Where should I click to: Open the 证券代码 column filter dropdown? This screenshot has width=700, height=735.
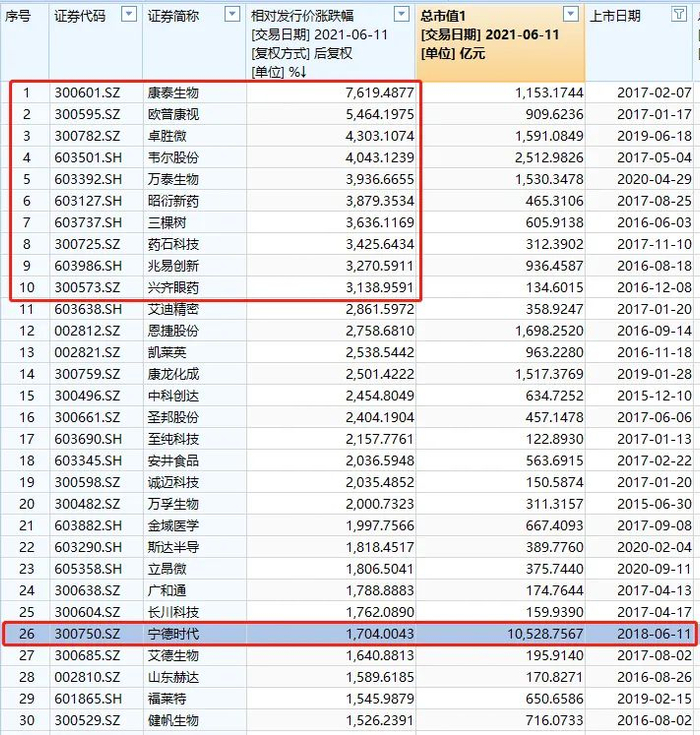[x=128, y=15]
